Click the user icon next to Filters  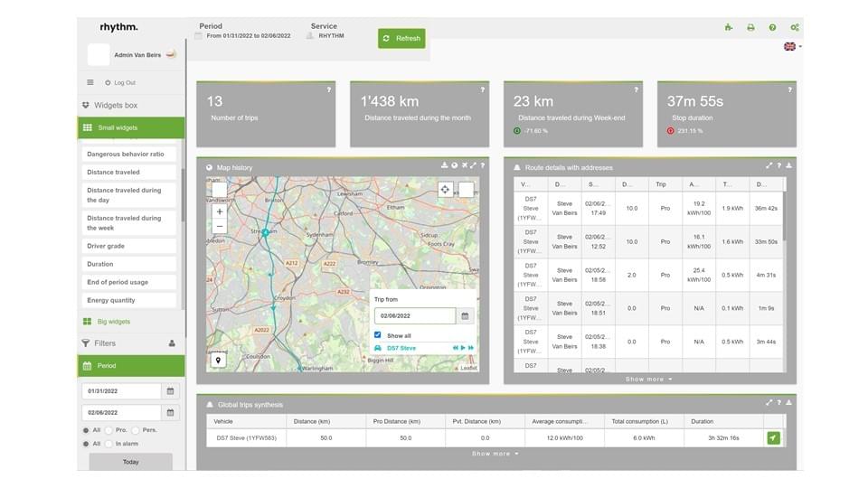click(172, 343)
